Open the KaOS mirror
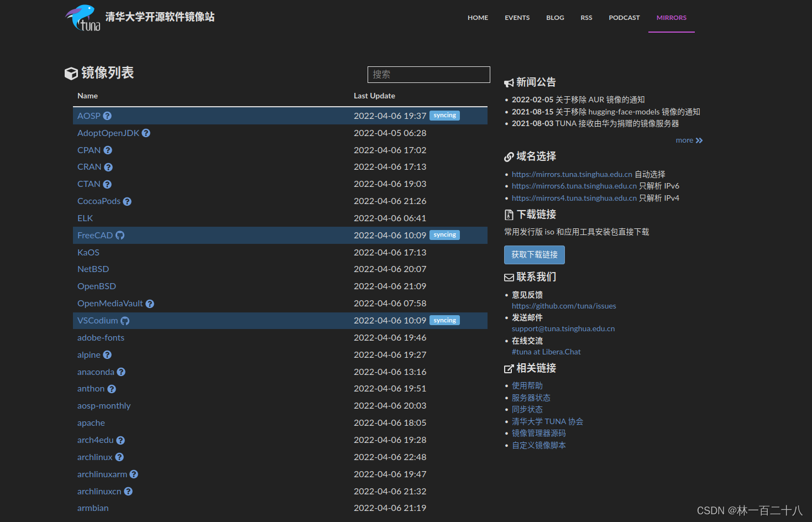The height and width of the screenshot is (522, 812). click(88, 253)
